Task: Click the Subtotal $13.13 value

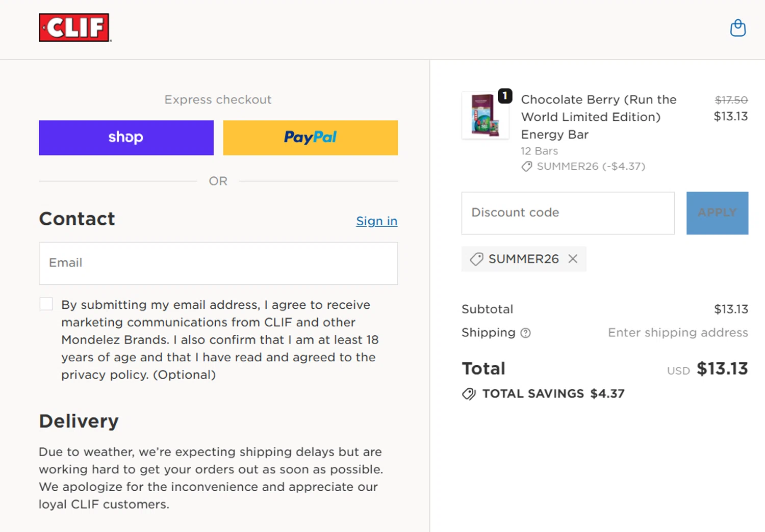Action: [x=731, y=309]
